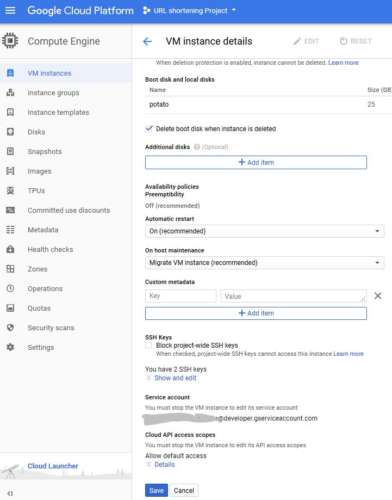The image size is (392, 500).
Task: Click the Compute Engine chip icon
Action: click(10, 41)
